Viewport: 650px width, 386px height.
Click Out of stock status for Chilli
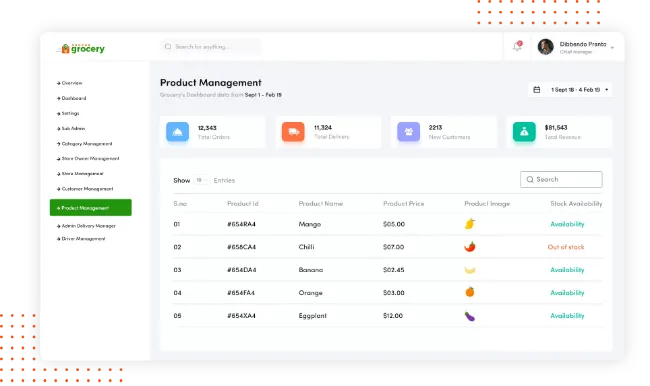566,247
